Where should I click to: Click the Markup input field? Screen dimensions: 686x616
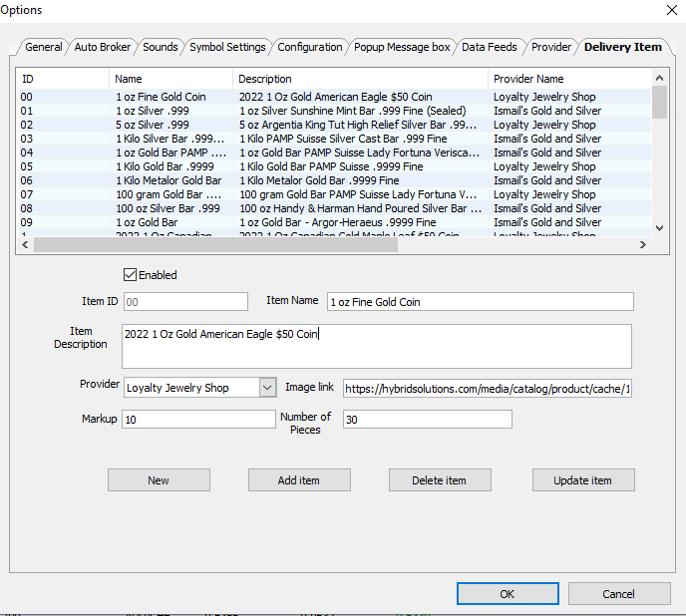click(197, 420)
